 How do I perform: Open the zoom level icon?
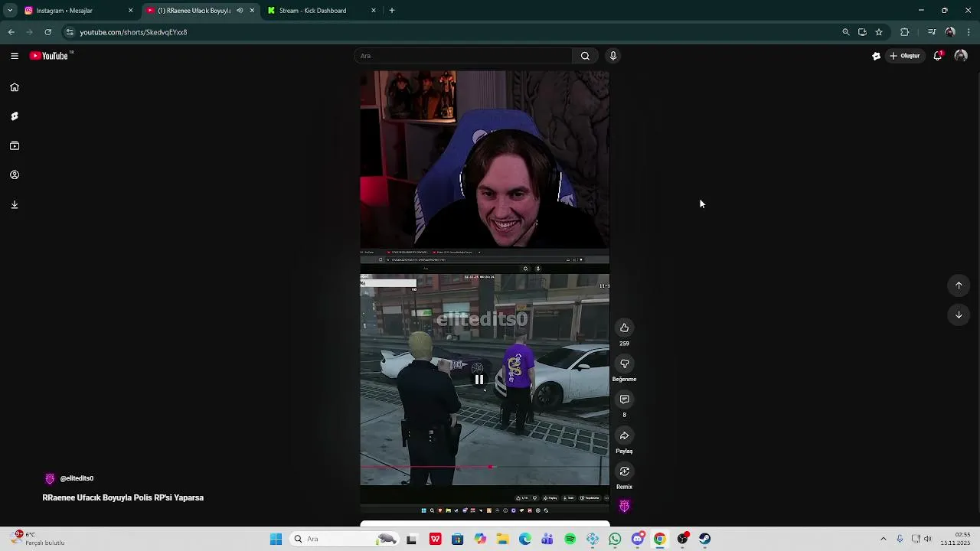click(x=846, y=32)
